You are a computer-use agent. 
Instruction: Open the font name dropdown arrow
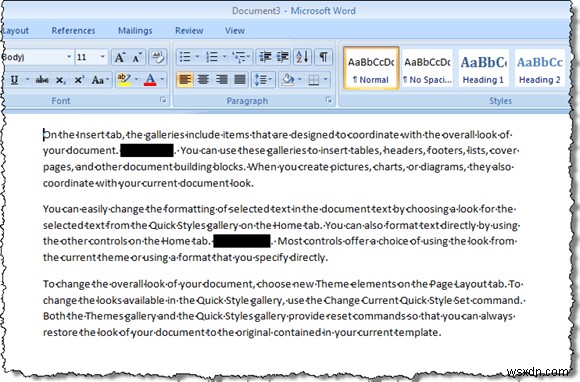tap(69, 57)
